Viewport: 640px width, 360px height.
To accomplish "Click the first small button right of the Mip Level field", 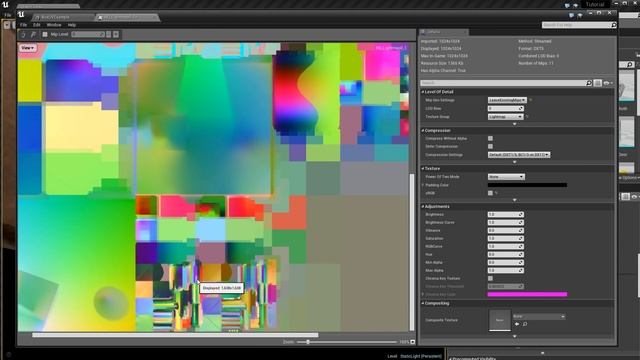I will tap(109, 35).
